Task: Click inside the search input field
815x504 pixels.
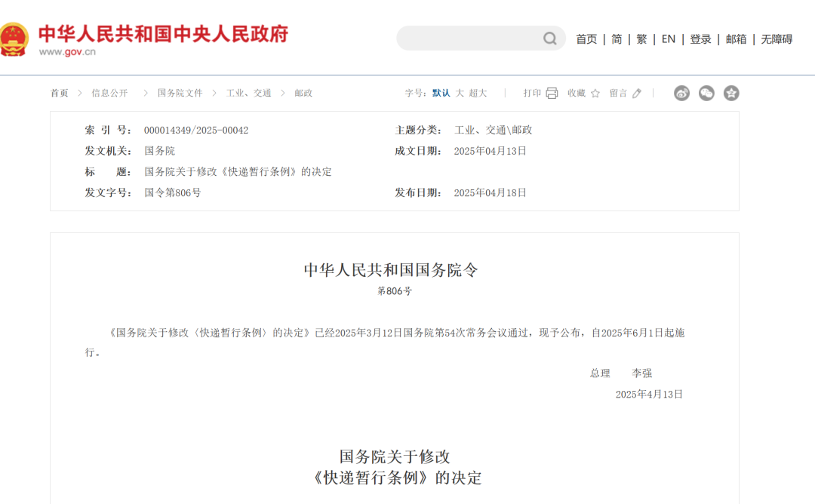Action: (468, 38)
